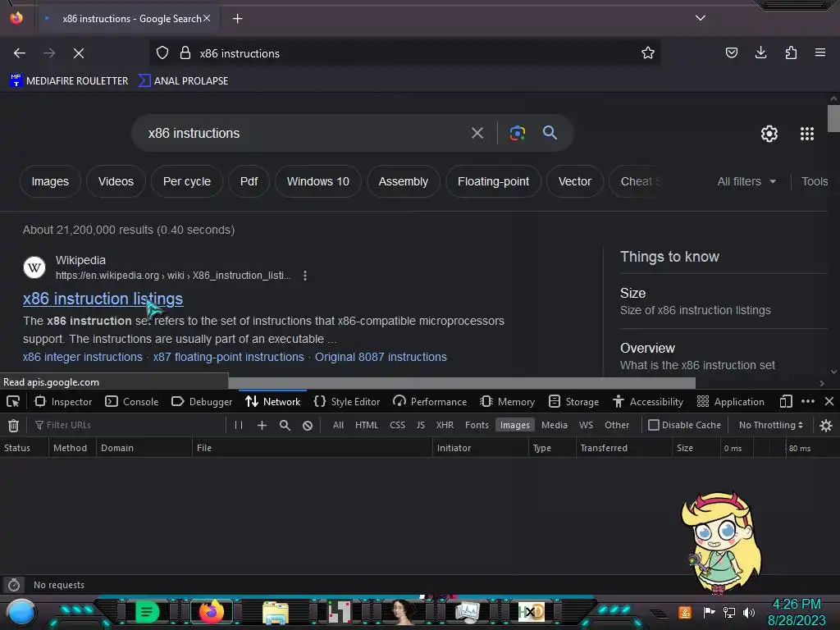Open the Tools search options
Image resolution: width=840 pixels, height=630 pixels.
click(815, 181)
